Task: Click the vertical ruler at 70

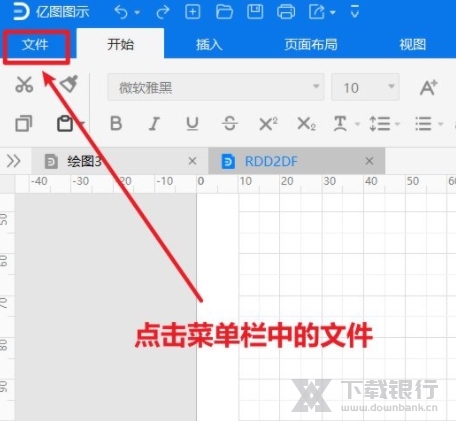Action: click(x=3, y=302)
